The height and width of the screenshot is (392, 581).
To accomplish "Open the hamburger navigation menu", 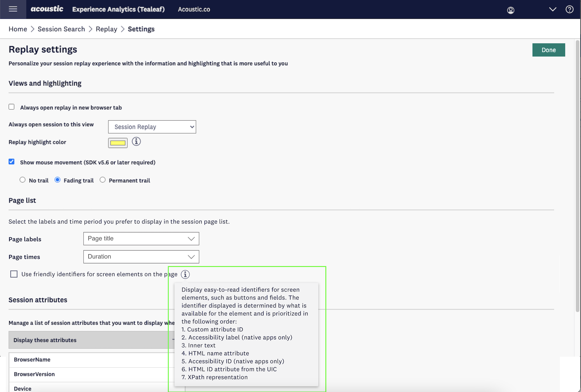I will [x=13, y=9].
